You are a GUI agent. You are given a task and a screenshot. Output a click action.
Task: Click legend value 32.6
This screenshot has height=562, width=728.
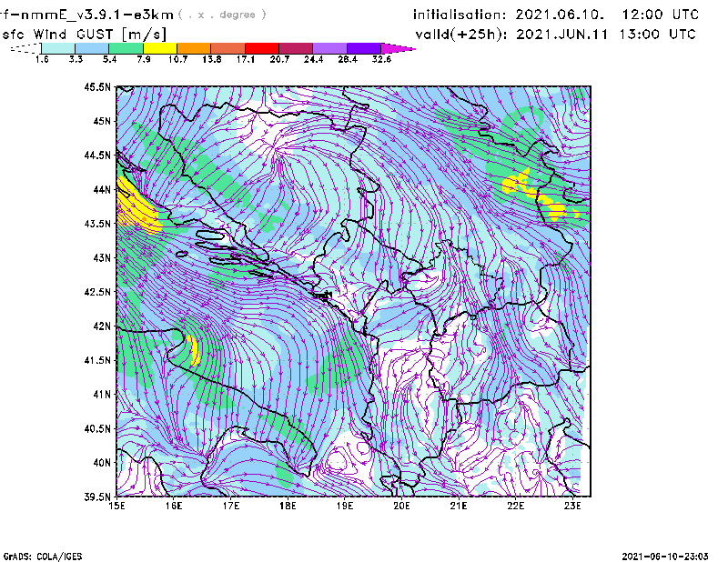click(x=381, y=59)
